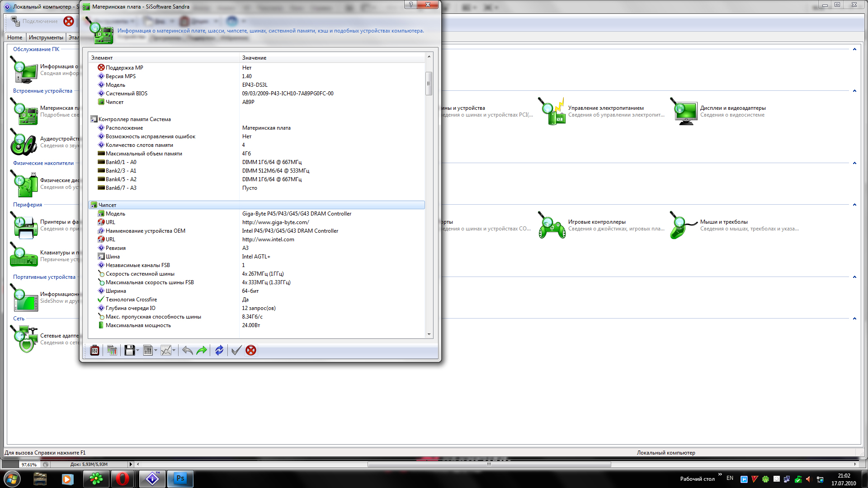Click the save floppy disk icon
Image resolution: width=868 pixels, height=488 pixels.
point(129,350)
